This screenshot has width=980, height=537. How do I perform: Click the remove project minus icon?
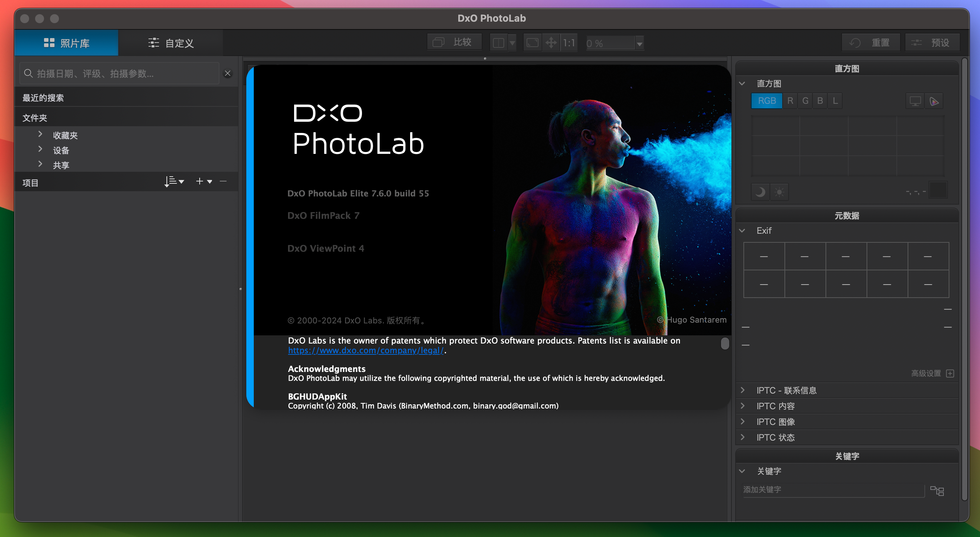click(223, 181)
